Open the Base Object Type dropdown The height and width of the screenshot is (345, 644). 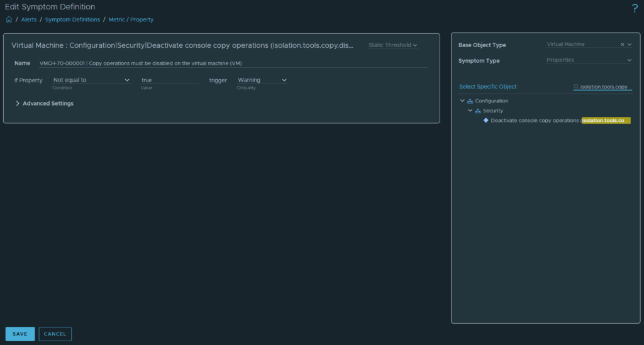tap(629, 45)
